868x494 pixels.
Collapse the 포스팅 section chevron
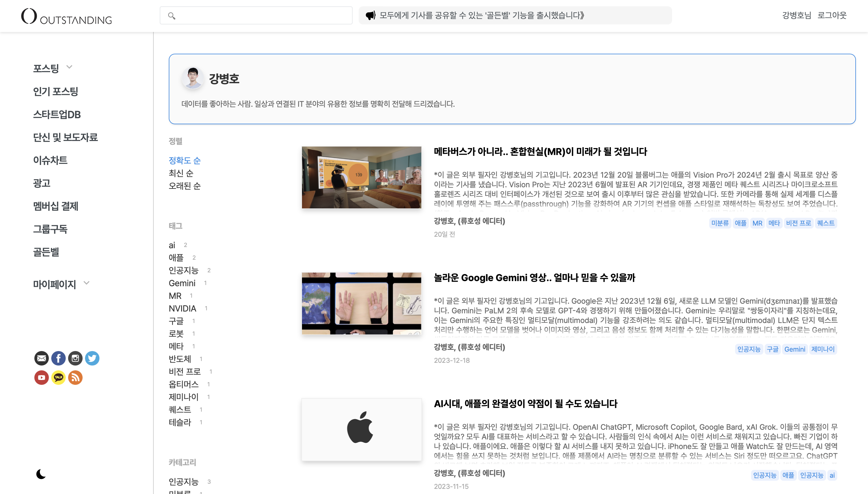(70, 67)
